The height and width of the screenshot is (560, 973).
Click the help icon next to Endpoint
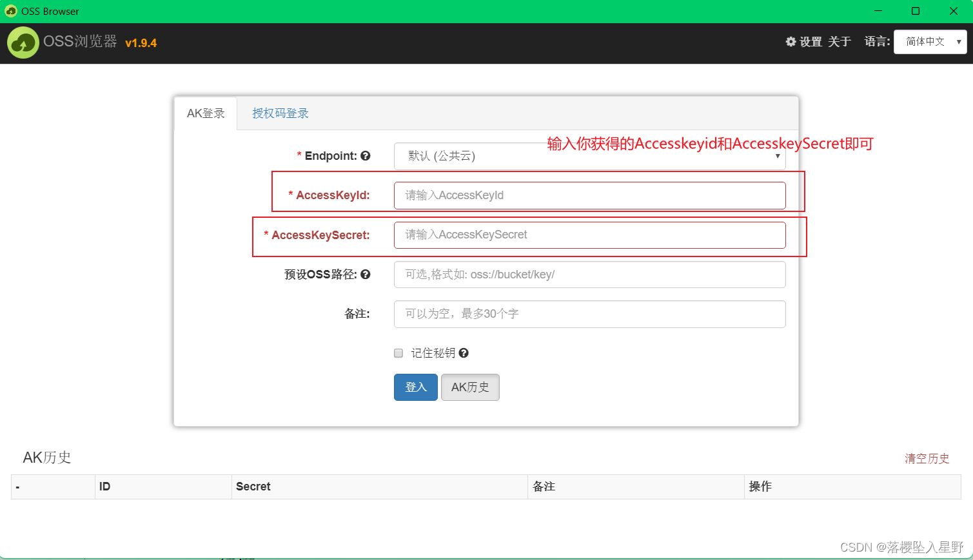tap(366, 155)
